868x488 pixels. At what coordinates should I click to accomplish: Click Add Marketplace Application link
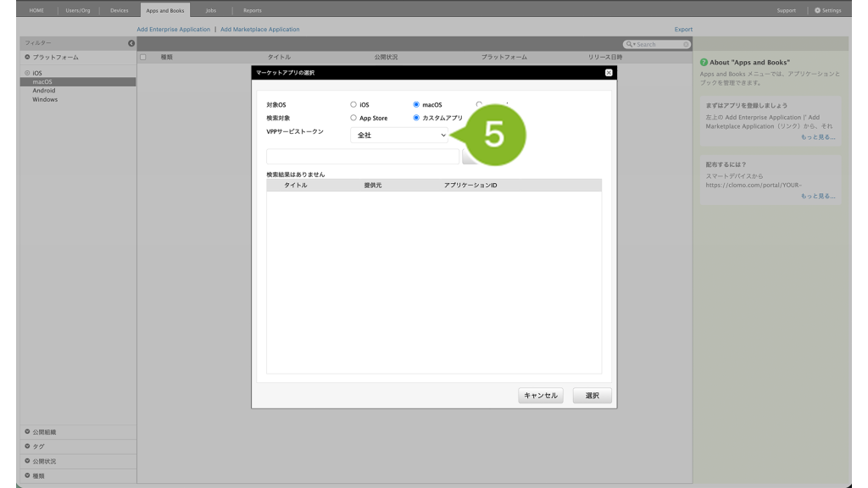(260, 30)
